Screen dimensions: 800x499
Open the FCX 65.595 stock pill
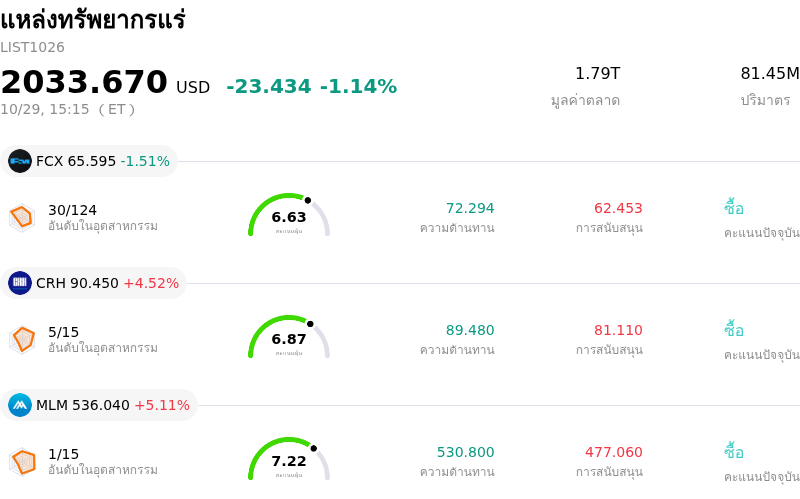[x=89, y=161]
